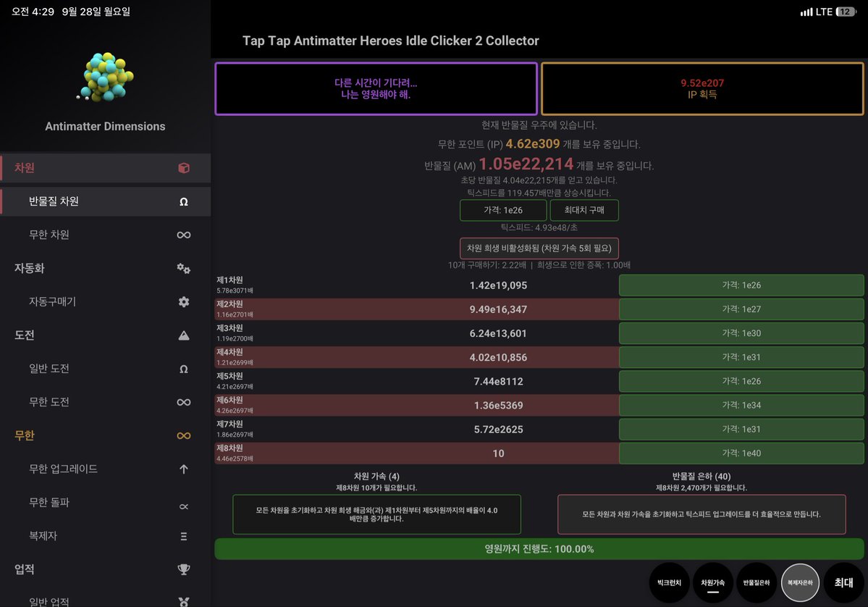
Task: Click the infinity icon beside 무한 도전
Action: pos(184,402)
